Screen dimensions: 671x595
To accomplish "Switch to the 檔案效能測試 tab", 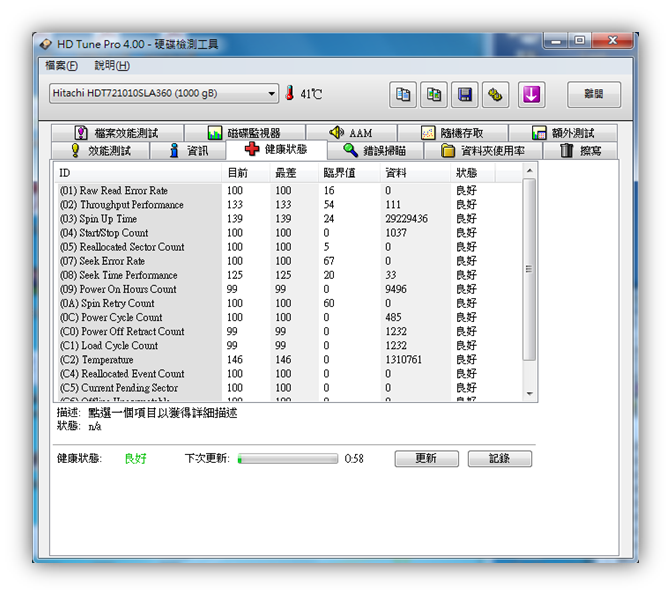I will [116, 133].
